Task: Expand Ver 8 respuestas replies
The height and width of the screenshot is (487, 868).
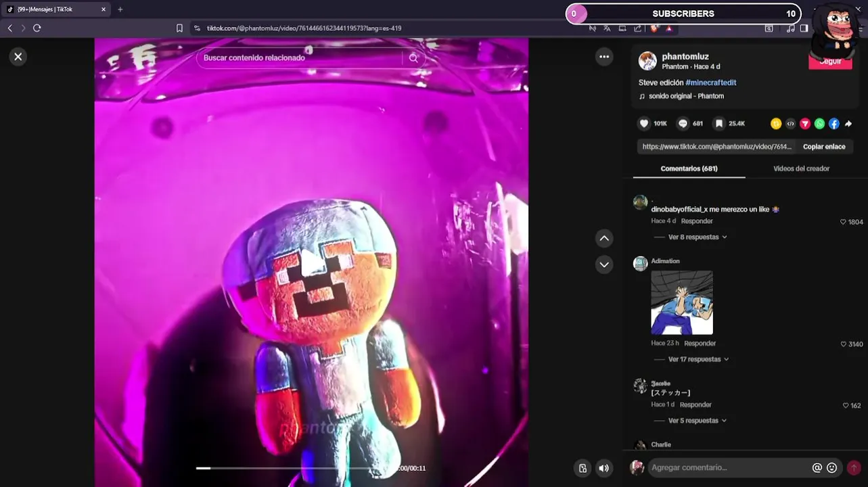Action: coord(698,237)
